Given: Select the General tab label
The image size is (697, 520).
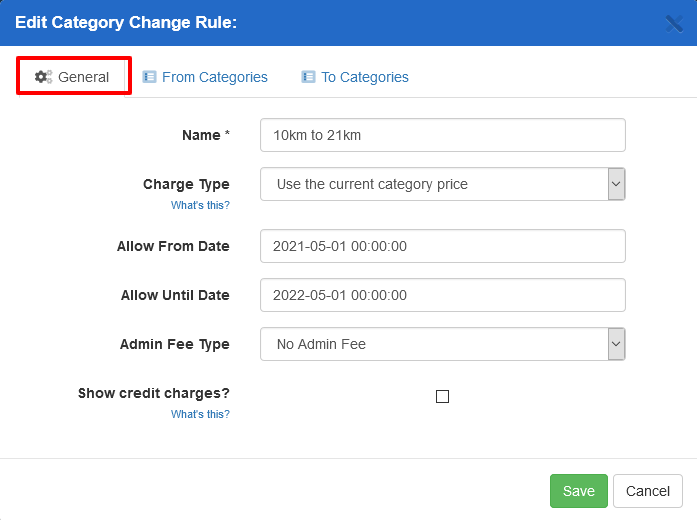Looking at the screenshot, I should tap(84, 77).
